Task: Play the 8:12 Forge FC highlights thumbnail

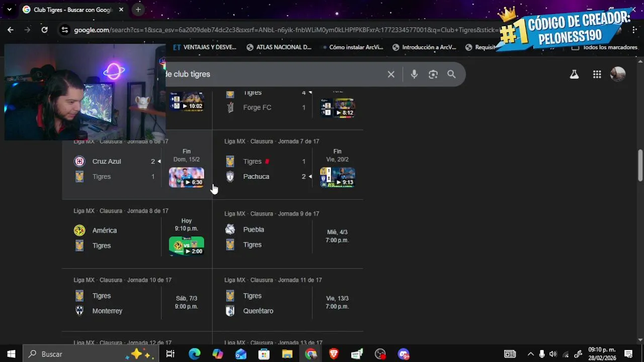Action: [338, 108]
